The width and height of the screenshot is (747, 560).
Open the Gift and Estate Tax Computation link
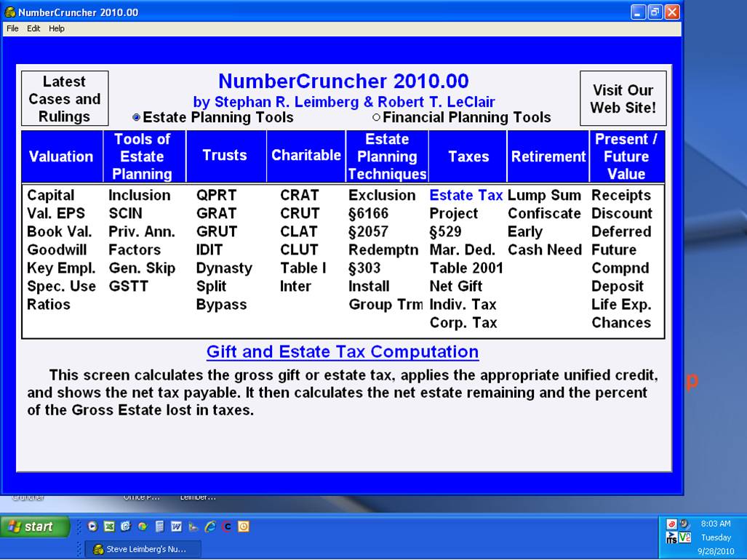343,352
